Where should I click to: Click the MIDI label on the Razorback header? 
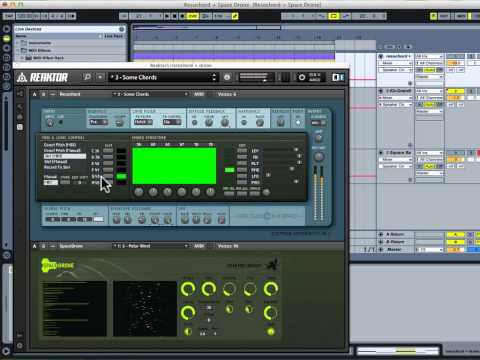pyautogui.click(x=199, y=94)
